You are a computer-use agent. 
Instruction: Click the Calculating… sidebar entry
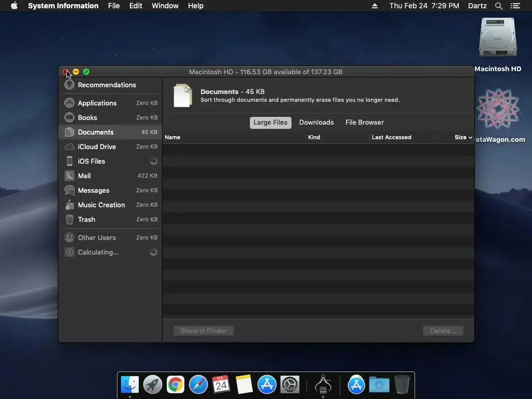[110, 252]
